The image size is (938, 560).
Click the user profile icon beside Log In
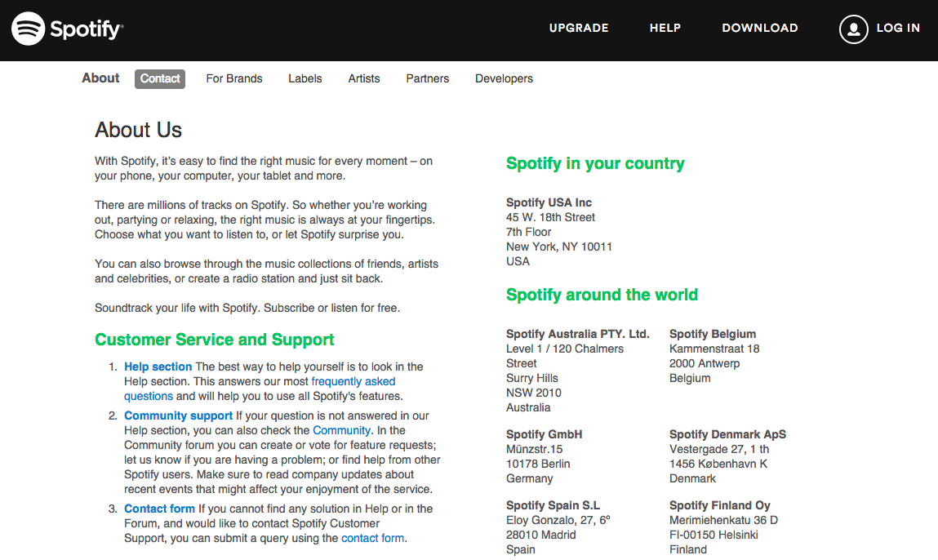point(853,29)
